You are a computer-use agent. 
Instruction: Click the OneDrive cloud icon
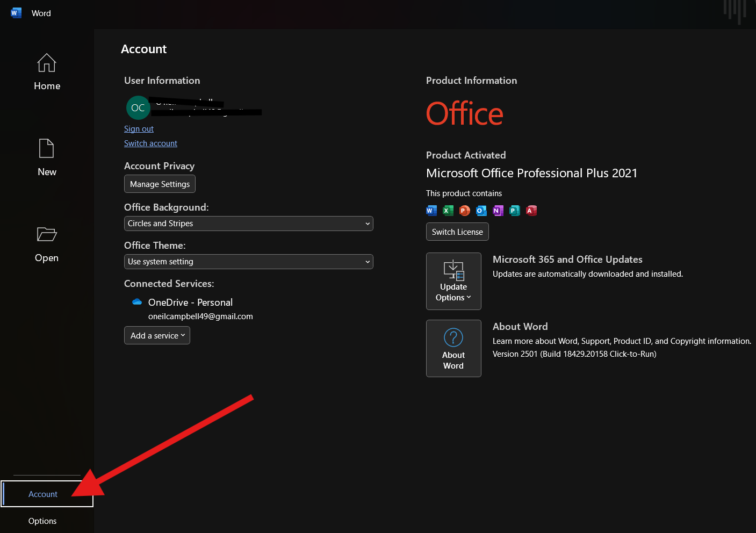tap(137, 302)
